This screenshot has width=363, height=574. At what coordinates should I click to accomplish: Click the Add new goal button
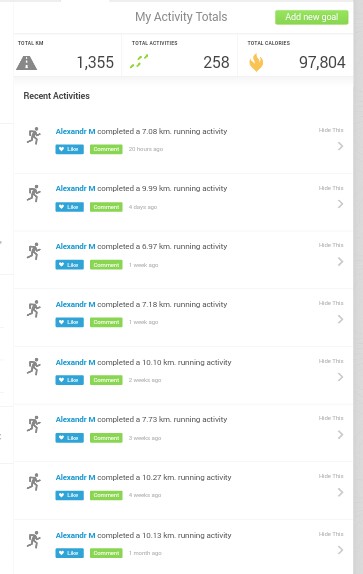click(x=311, y=17)
